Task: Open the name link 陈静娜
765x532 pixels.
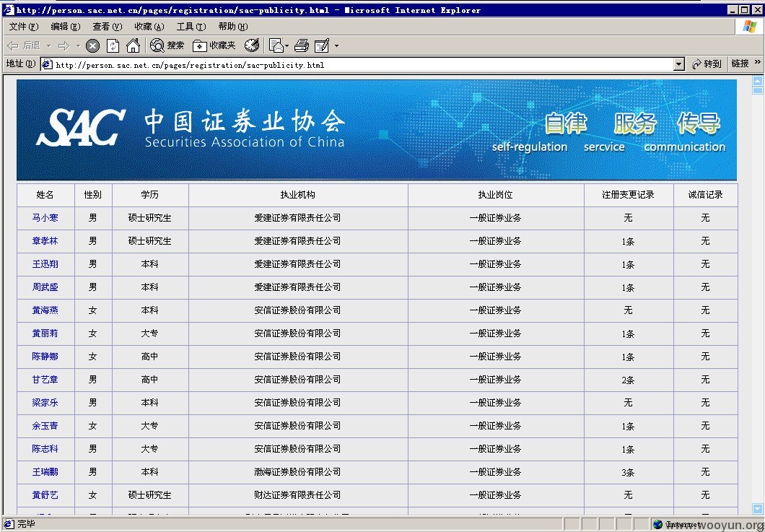Action: click(45, 357)
